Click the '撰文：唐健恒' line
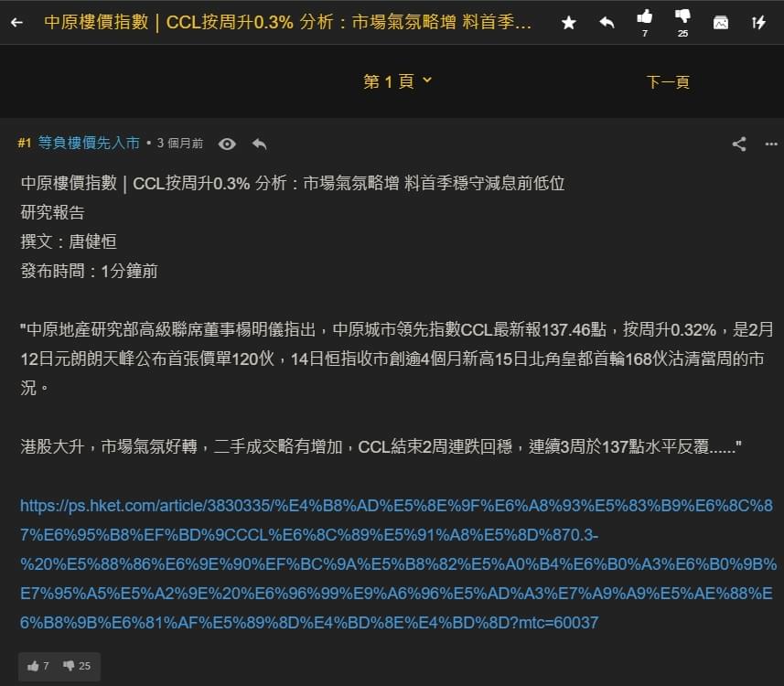Viewport: 784px width, 686px height. tap(69, 241)
